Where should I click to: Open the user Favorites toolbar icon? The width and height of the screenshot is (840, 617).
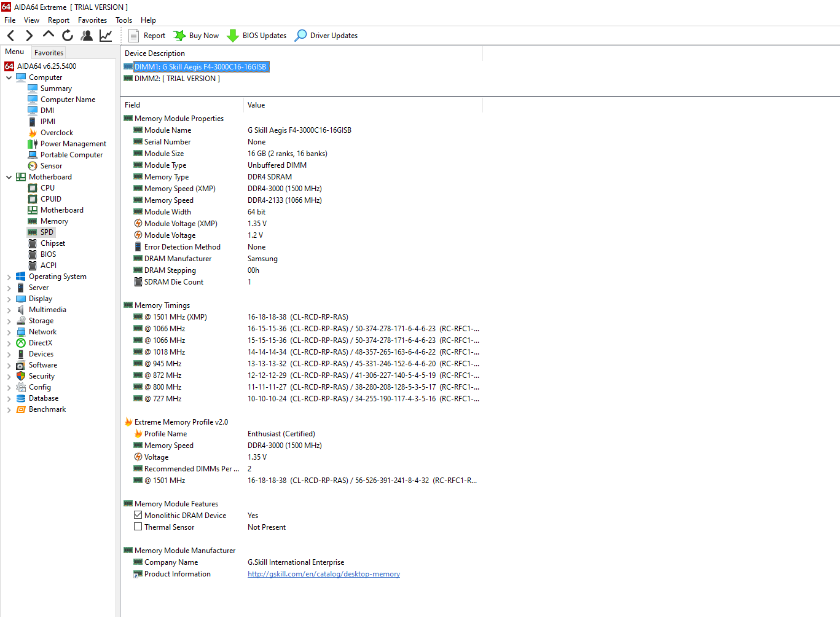click(87, 36)
